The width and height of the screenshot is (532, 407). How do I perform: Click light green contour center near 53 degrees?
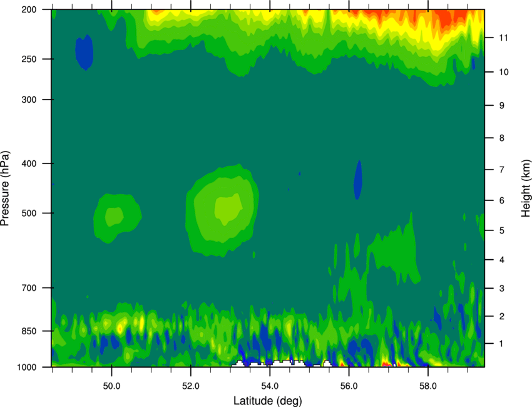(x=228, y=209)
